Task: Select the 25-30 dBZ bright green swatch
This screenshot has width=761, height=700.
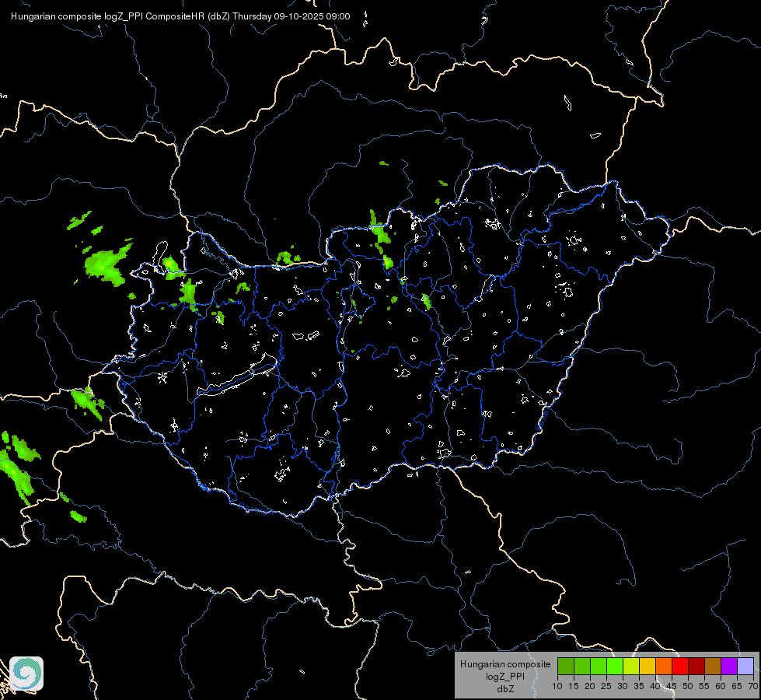Action: 615,666
